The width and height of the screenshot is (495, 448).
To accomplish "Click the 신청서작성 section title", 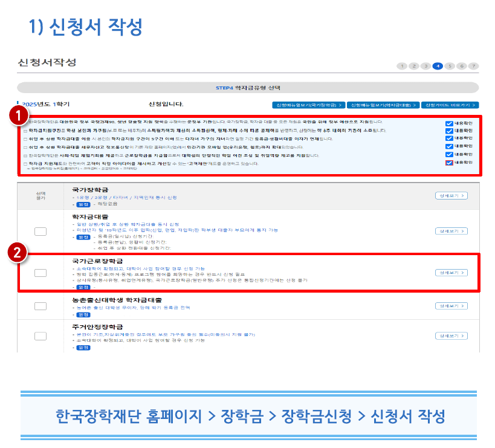I will click(47, 62).
